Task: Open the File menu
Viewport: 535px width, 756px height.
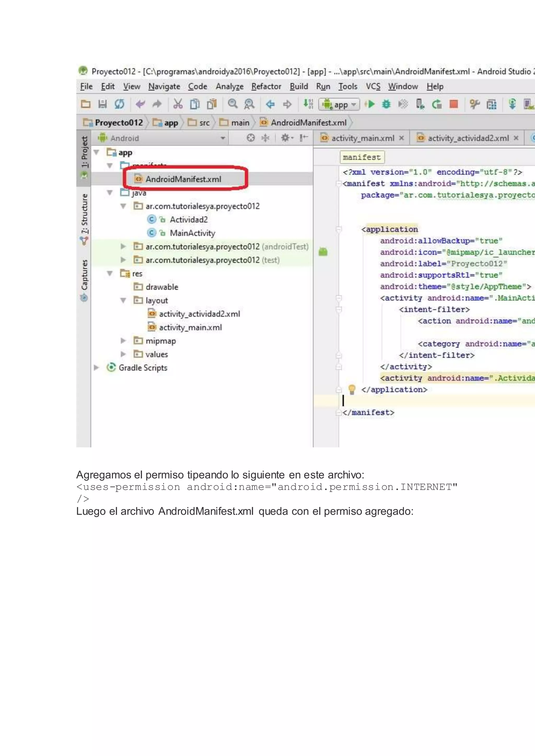Action: pos(86,87)
